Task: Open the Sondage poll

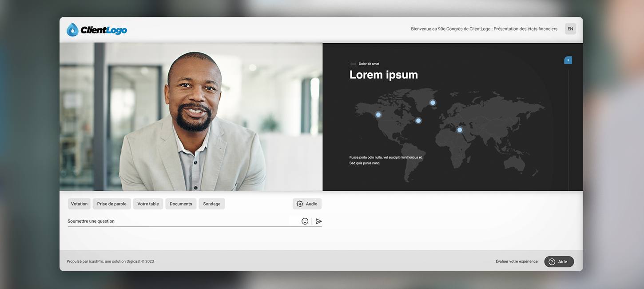Action: [x=211, y=204]
